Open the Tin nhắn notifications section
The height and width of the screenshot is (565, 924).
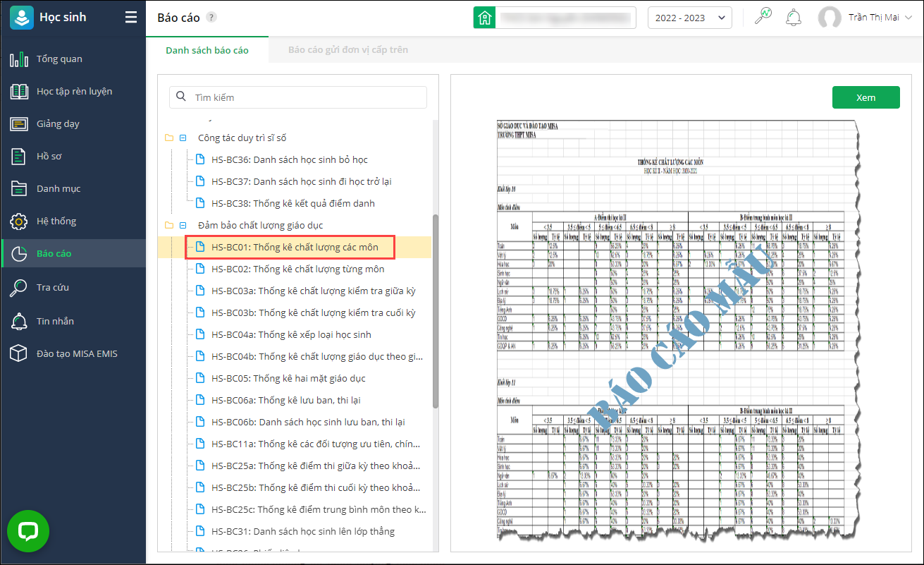(x=73, y=321)
